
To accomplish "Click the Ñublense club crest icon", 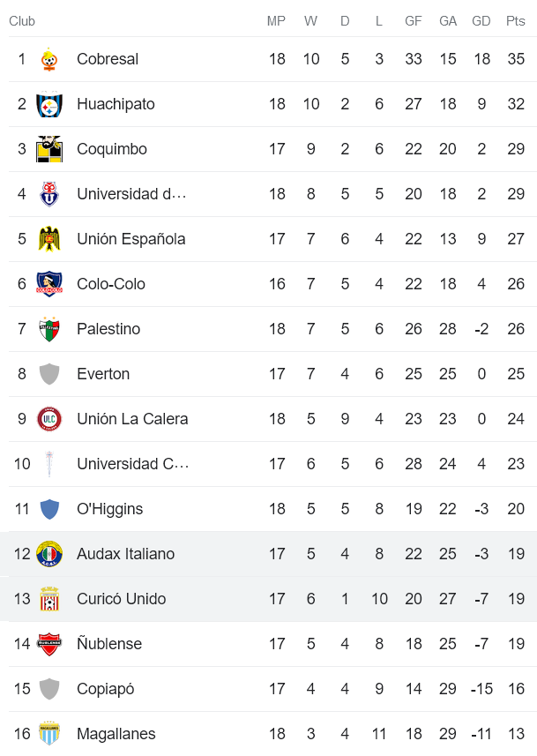I will click(49, 645).
